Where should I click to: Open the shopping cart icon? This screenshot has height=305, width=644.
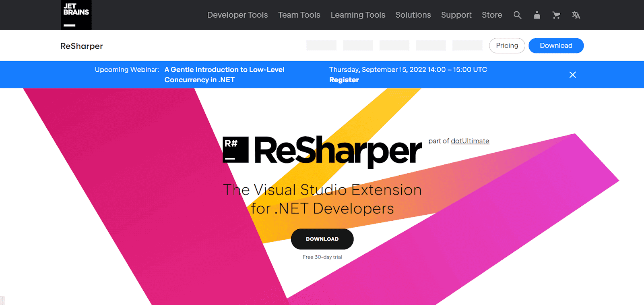point(556,15)
